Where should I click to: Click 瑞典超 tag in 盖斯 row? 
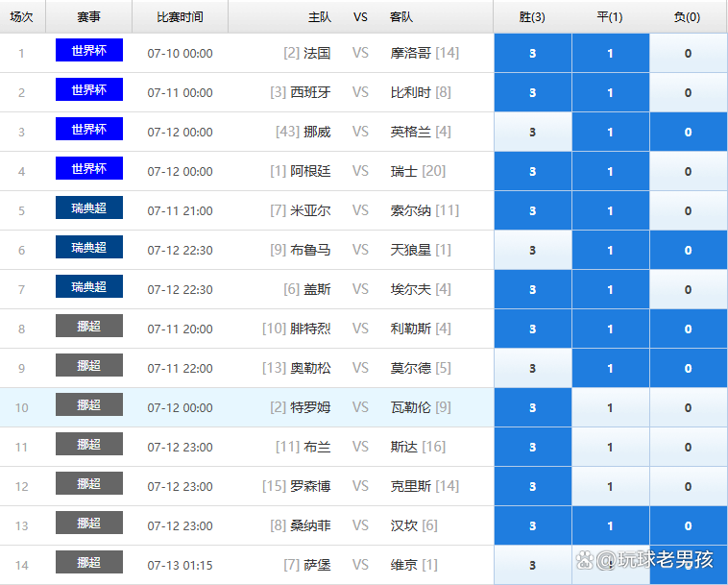(x=89, y=286)
